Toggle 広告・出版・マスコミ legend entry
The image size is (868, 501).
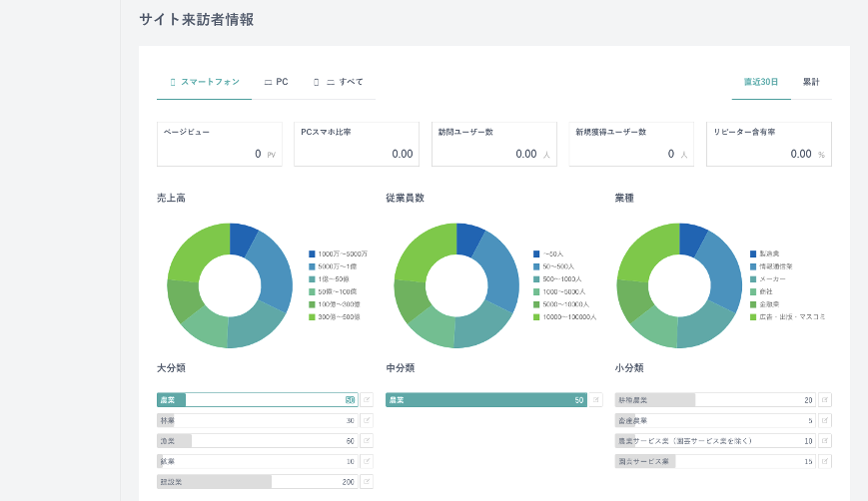coord(788,317)
